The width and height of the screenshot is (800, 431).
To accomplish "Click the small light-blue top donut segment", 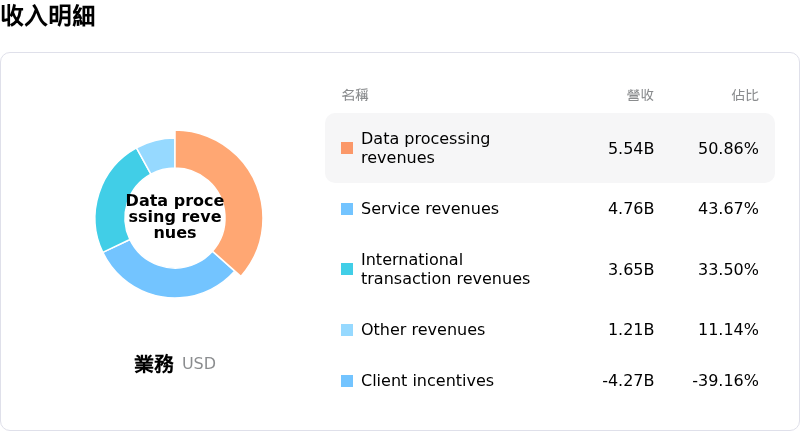I will [x=159, y=153].
